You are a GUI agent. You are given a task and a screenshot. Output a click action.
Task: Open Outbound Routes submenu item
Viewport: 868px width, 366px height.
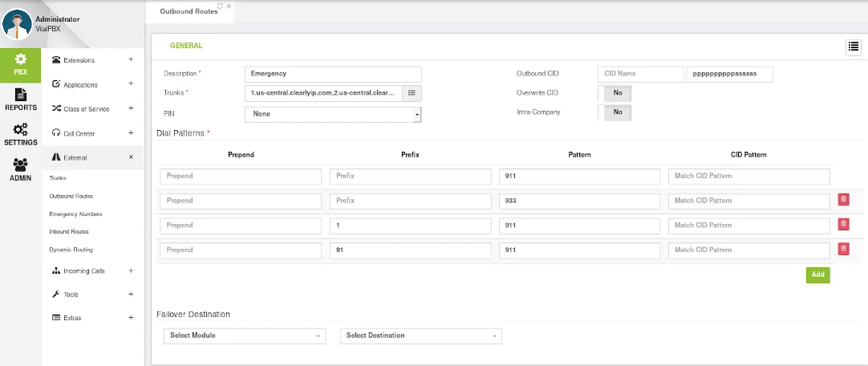(71, 196)
